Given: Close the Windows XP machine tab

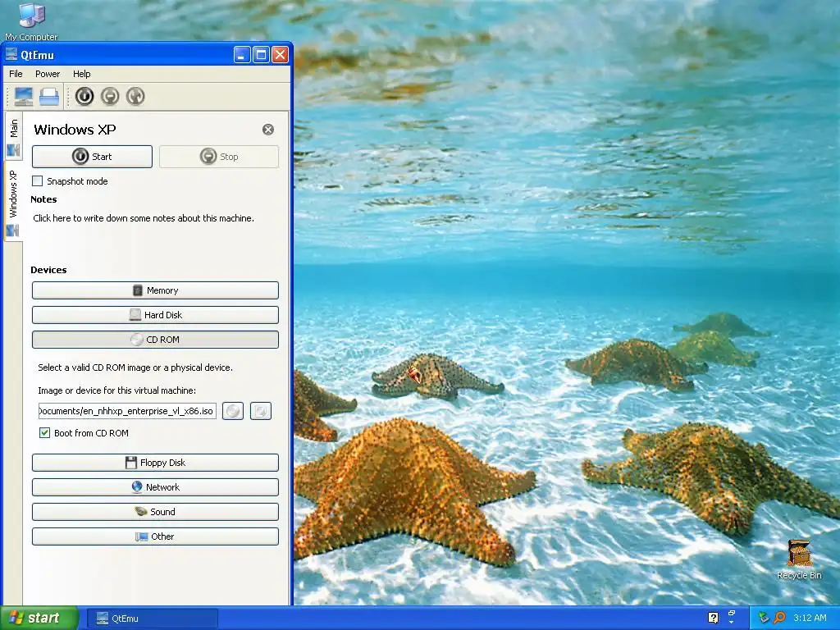Looking at the screenshot, I should pos(268,130).
